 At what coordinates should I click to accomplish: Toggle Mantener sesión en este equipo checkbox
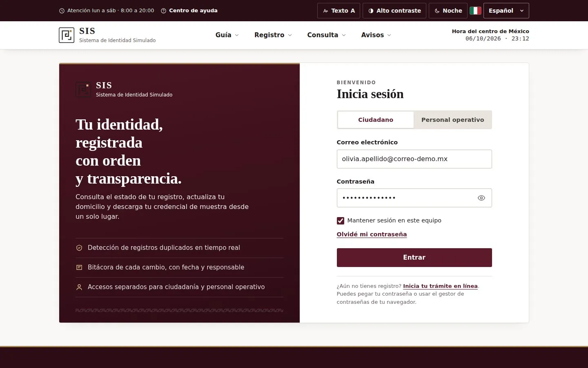pyautogui.click(x=341, y=221)
